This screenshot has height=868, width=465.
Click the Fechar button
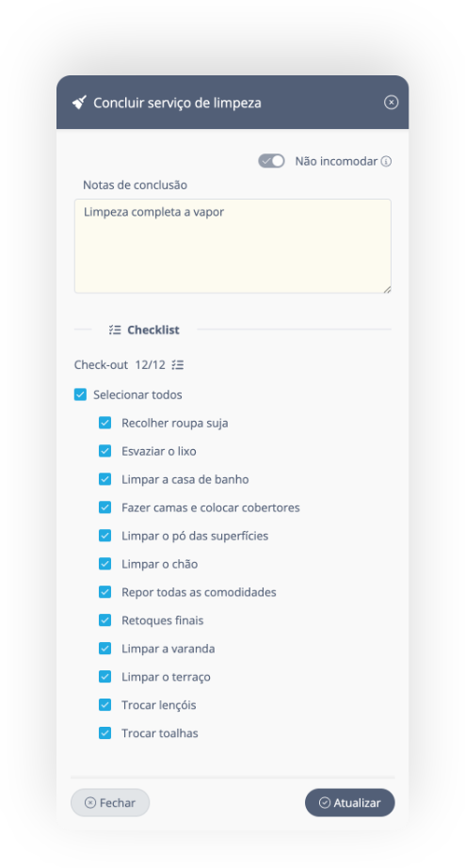coord(110,803)
